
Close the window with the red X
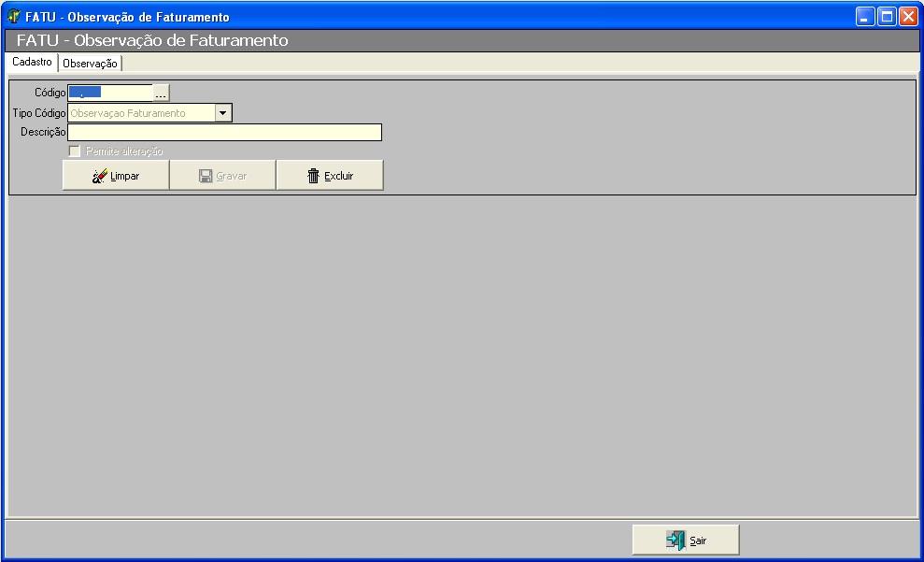click(x=908, y=17)
